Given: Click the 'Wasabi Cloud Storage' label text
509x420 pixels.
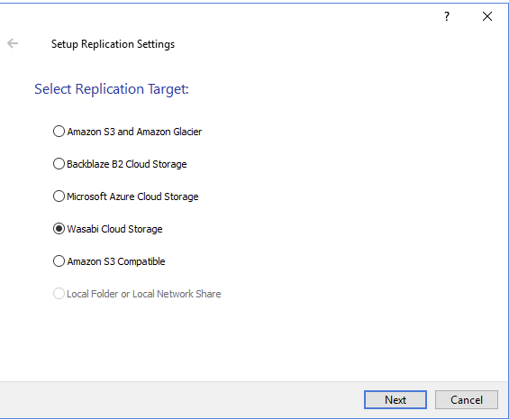Looking at the screenshot, I should pyautogui.click(x=114, y=229).
